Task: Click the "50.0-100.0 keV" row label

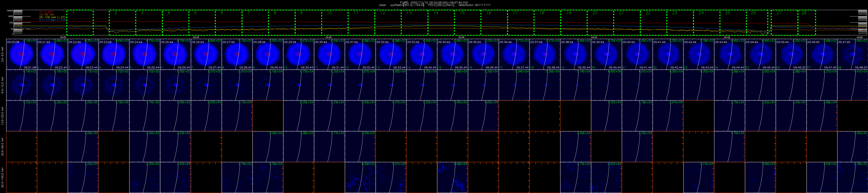Action: [x=3, y=177]
